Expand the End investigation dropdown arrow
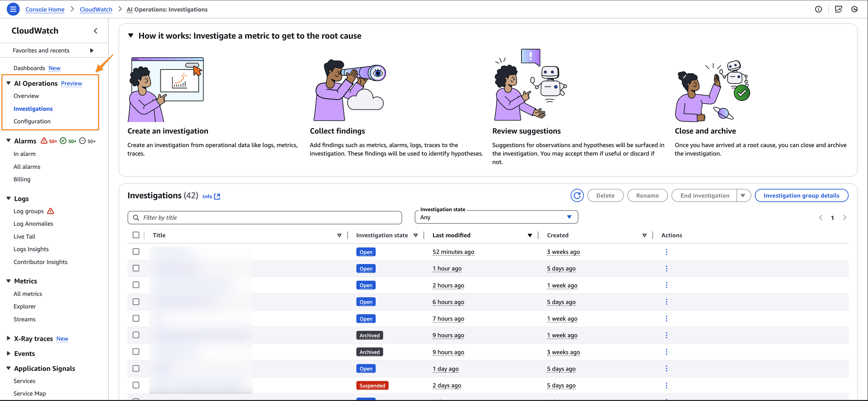This screenshot has width=868, height=401. [743, 196]
